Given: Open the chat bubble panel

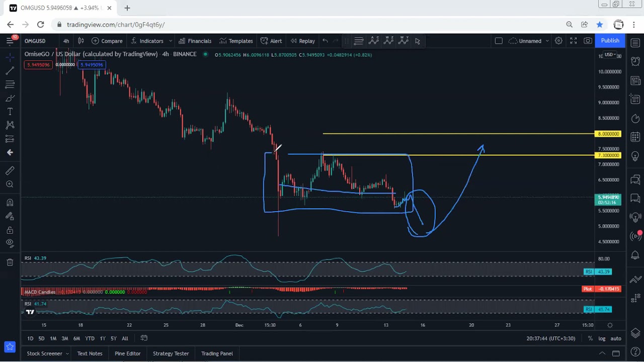Looking at the screenshot, I should point(635,198).
